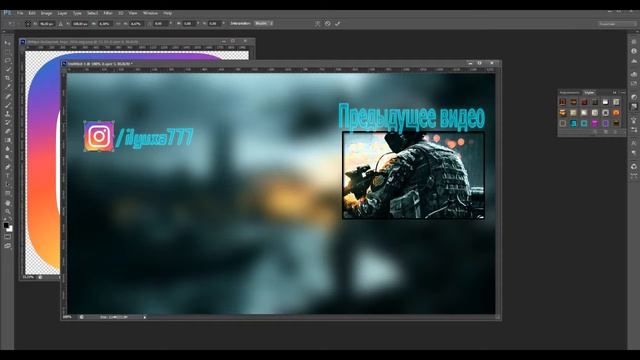Viewport: 640px width, 360px height.
Task: Set the reference point location grid
Action: click(28, 24)
